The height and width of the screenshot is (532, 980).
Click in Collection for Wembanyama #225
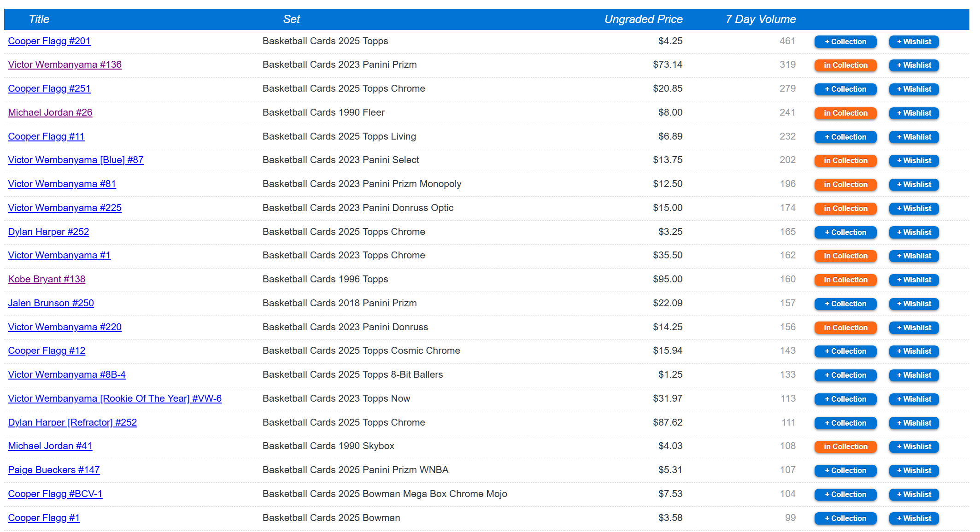[x=845, y=209]
